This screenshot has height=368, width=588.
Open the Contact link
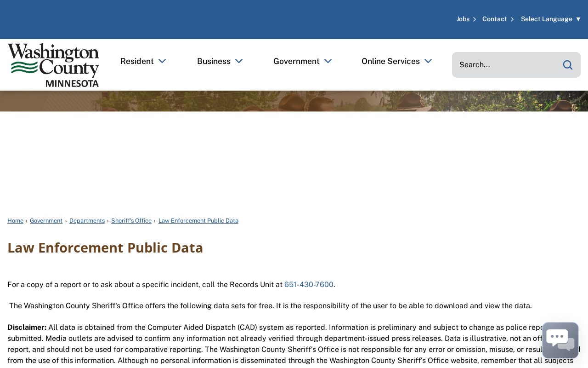[x=494, y=19]
